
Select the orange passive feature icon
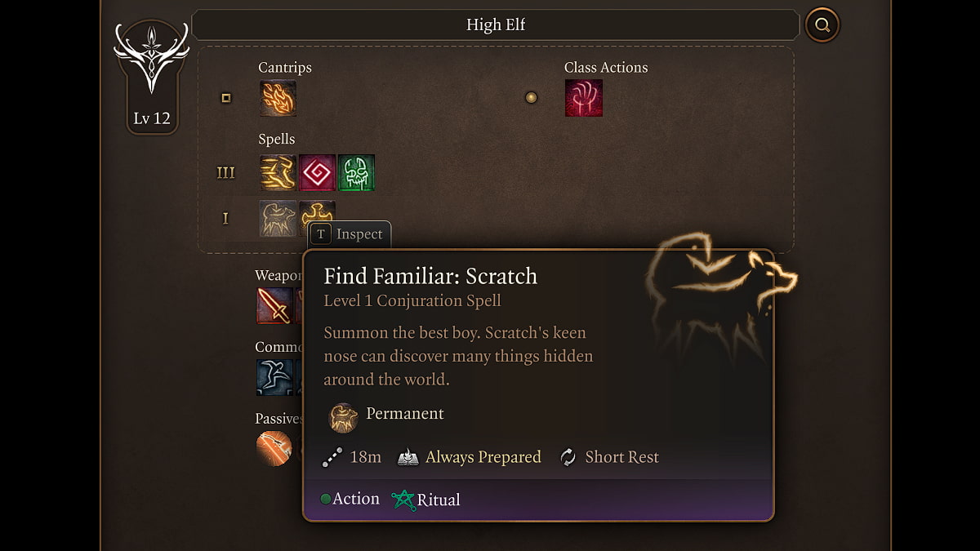[x=274, y=448]
